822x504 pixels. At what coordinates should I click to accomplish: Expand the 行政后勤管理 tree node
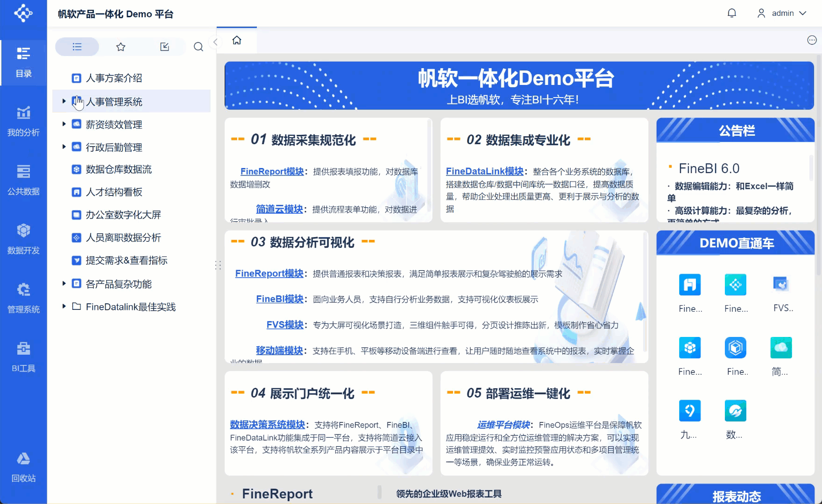64,147
